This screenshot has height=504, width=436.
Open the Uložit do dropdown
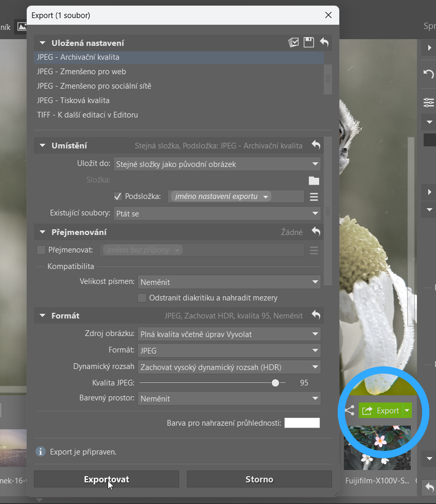217,164
